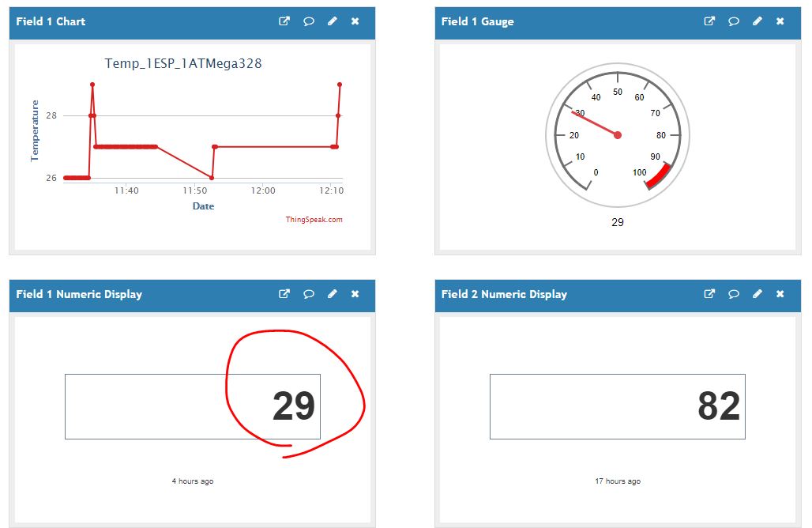Click the Field 2 value box showing 82
812x528 pixels.
click(617, 406)
